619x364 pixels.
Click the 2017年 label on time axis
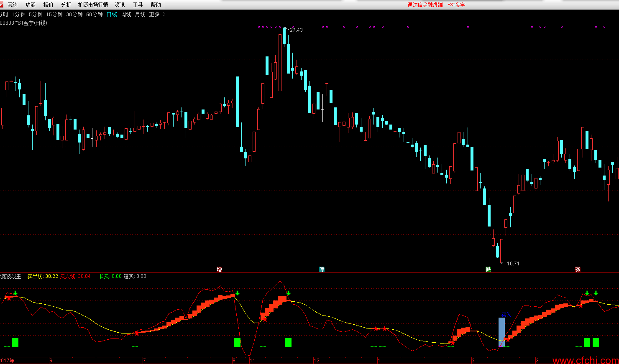click(7, 361)
